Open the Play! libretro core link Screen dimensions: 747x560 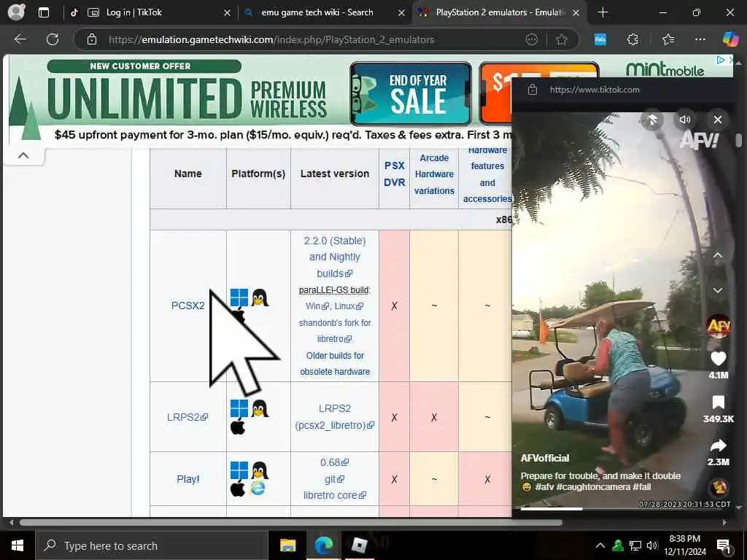(x=334, y=495)
